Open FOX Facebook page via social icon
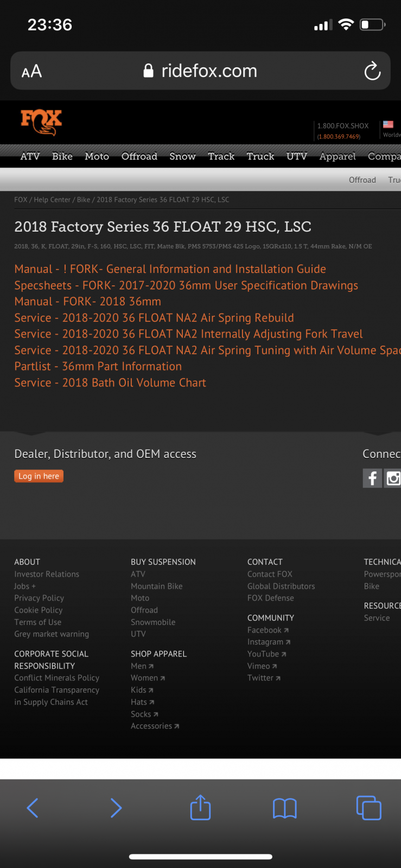 point(372,478)
